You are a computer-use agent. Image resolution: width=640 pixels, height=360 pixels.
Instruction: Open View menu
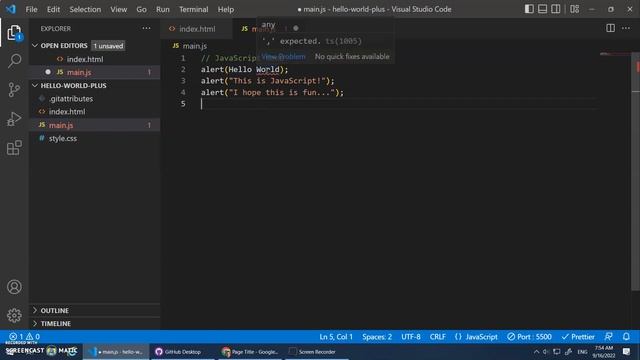click(118, 9)
